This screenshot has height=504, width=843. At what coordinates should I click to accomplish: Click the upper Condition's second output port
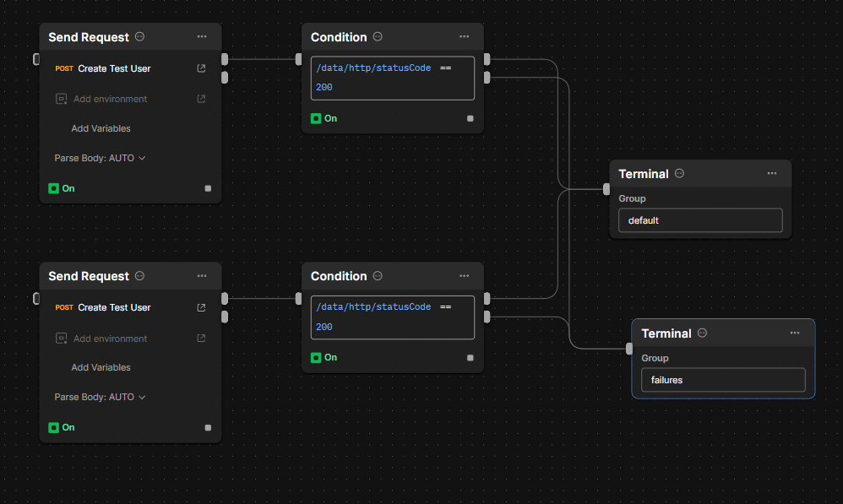coord(487,78)
